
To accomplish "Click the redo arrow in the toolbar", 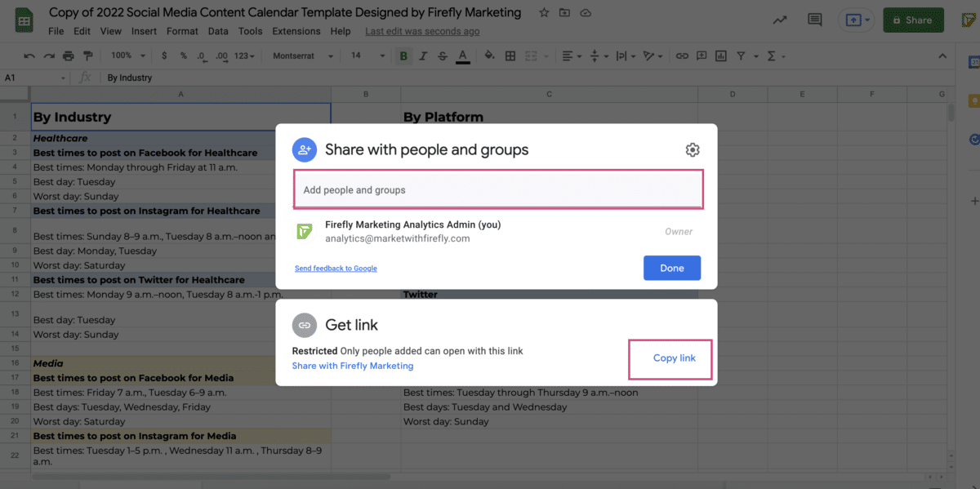I will pyautogui.click(x=49, y=56).
